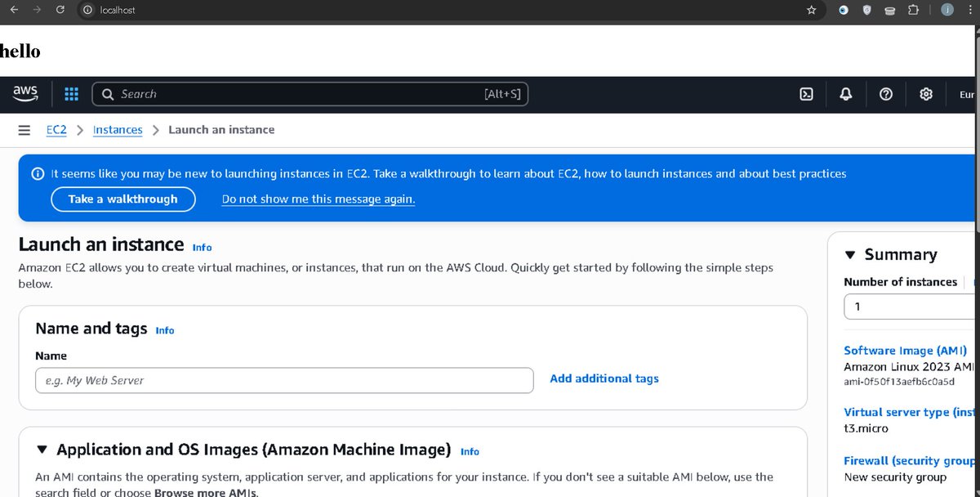Viewport: 980px width, 497px height.
Task: Collapse the Summary panel
Action: coord(850,255)
